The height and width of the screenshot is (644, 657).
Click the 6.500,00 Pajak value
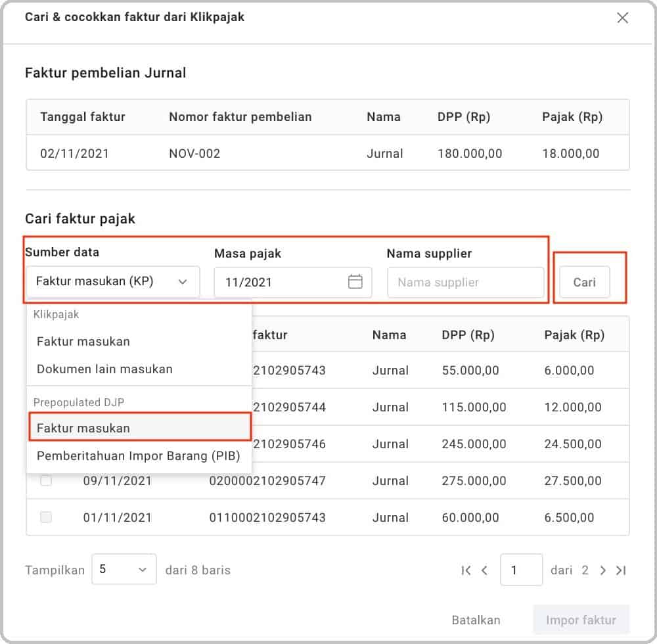coord(569,517)
